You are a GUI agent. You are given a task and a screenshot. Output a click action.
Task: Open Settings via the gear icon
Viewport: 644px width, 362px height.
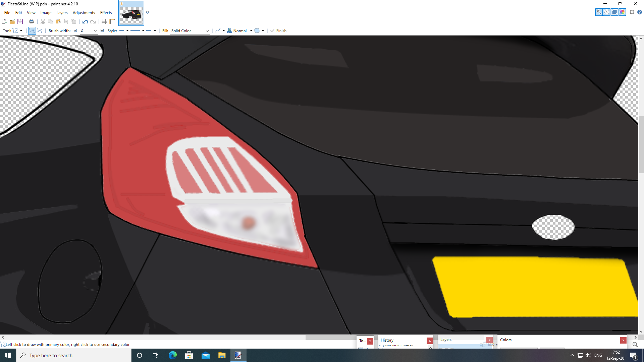point(632,12)
